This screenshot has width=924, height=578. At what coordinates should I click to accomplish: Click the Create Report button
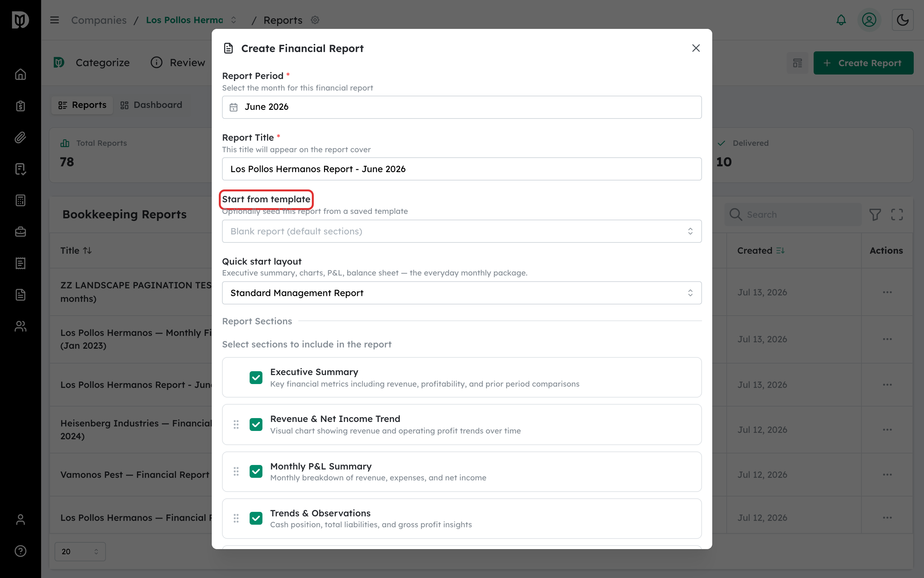tap(863, 63)
